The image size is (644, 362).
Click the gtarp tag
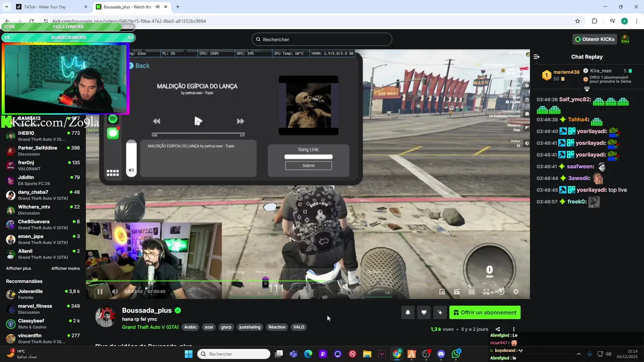click(x=226, y=327)
